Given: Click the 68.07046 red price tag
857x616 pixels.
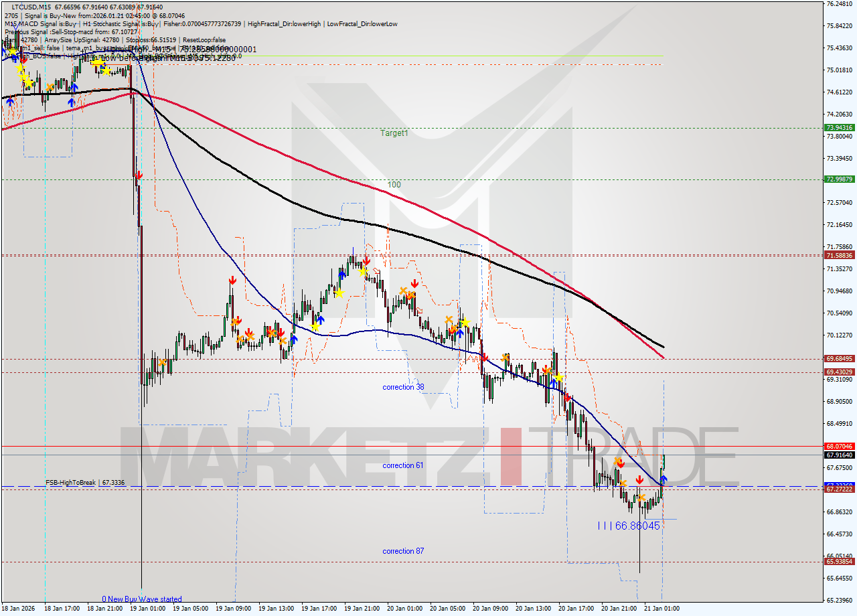Looking at the screenshot, I should 839,446.
